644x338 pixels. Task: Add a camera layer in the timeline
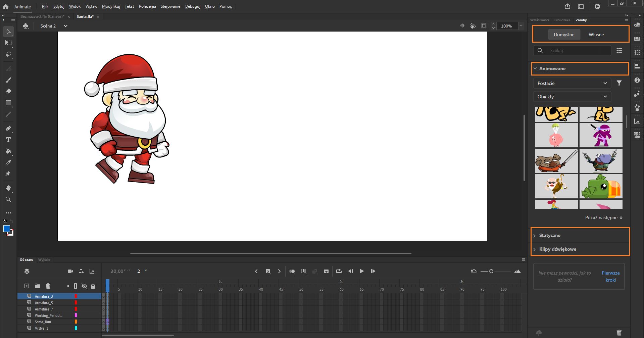point(70,271)
